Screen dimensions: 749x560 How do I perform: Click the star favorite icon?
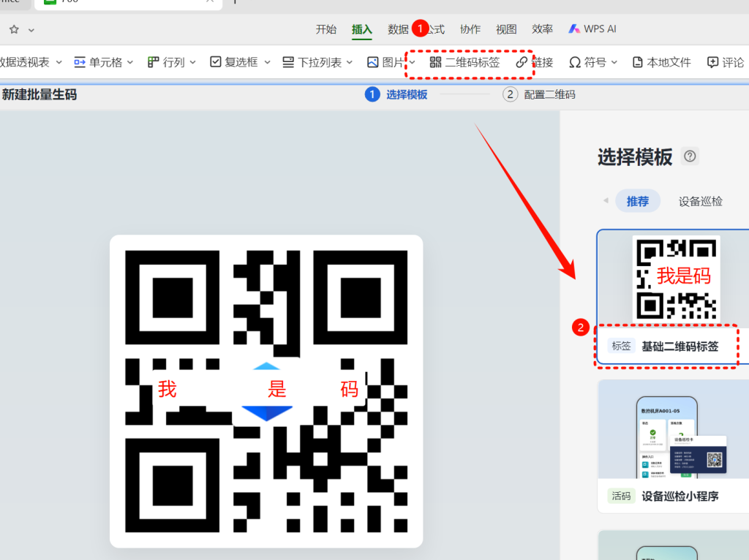click(15, 29)
